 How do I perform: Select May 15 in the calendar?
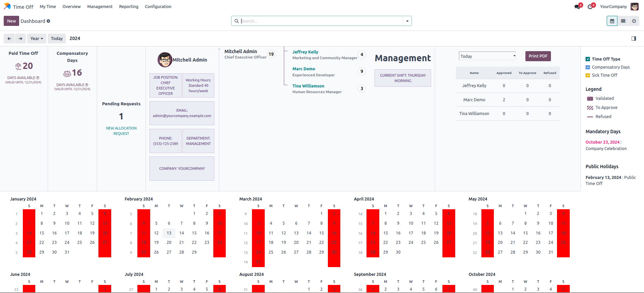click(x=525, y=233)
